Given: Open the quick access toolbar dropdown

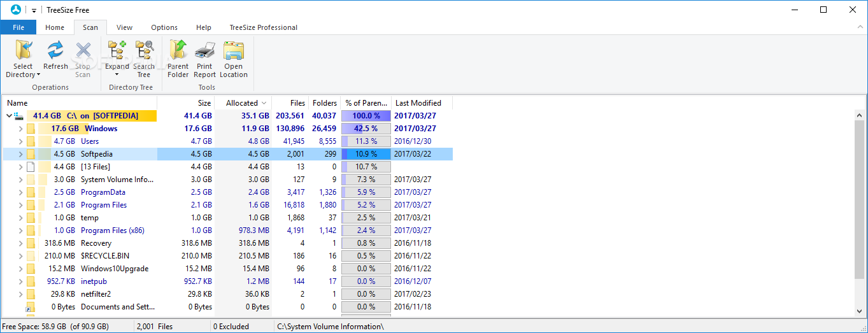Looking at the screenshot, I should (x=34, y=11).
